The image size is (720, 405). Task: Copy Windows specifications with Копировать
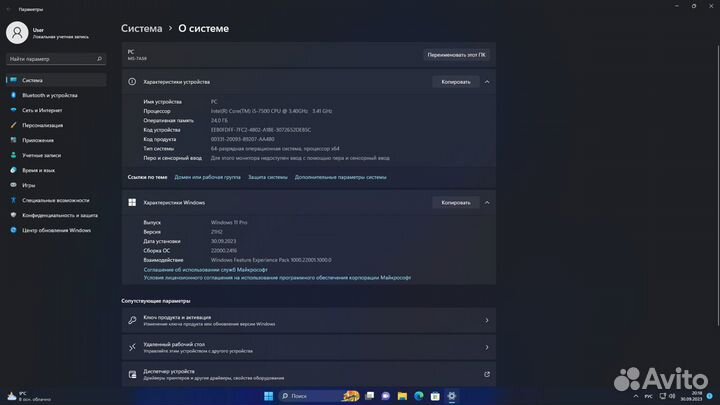click(x=456, y=202)
